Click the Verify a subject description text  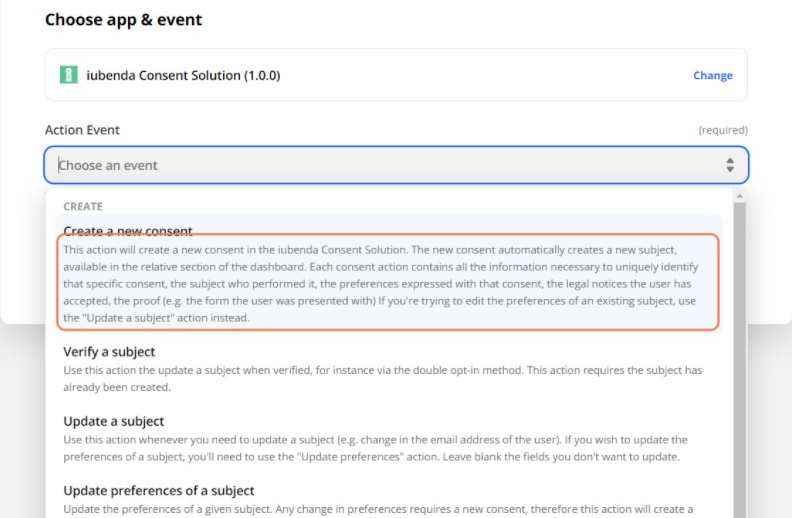coord(382,377)
